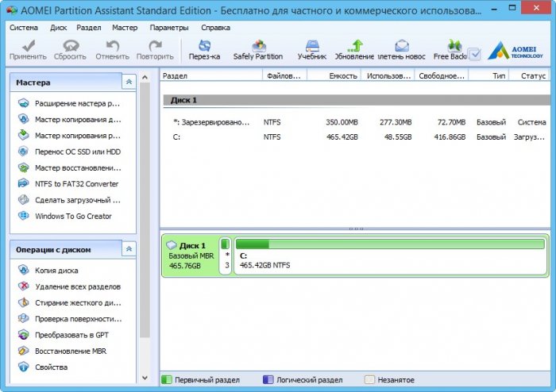The height and width of the screenshot is (392, 556).
Task: Open the Учебник tutorial icon
Action: (311, 50)
